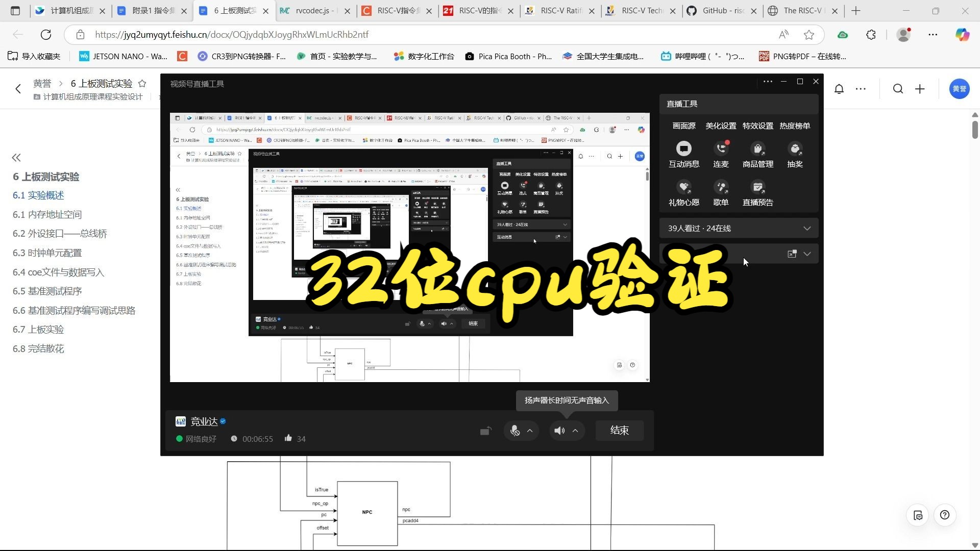Viewport: 980px width, 551px height.
Task: Click the 歌单 playlist icon
Action: (x=721, y=187)
